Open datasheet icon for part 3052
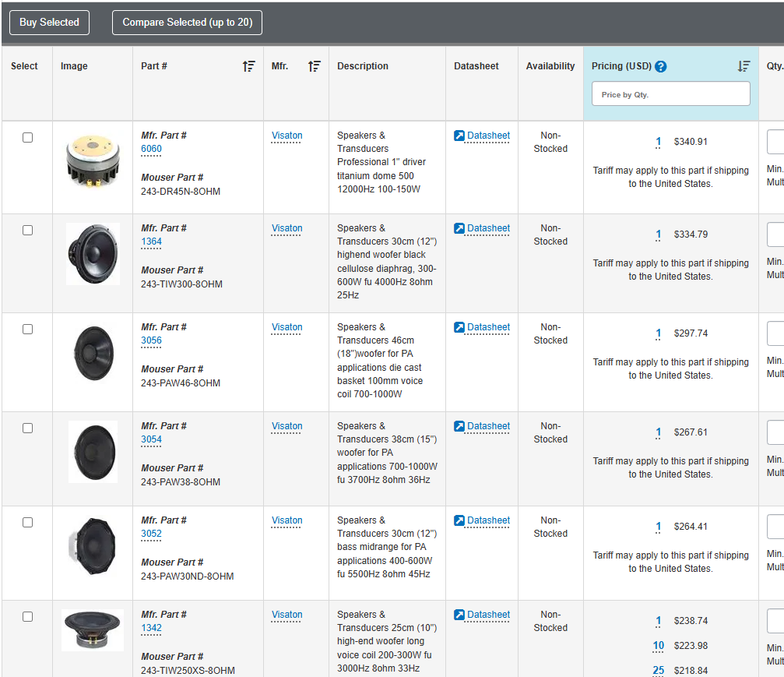The width and height of the screenshot is (784, 677). [x=459, y=520]
